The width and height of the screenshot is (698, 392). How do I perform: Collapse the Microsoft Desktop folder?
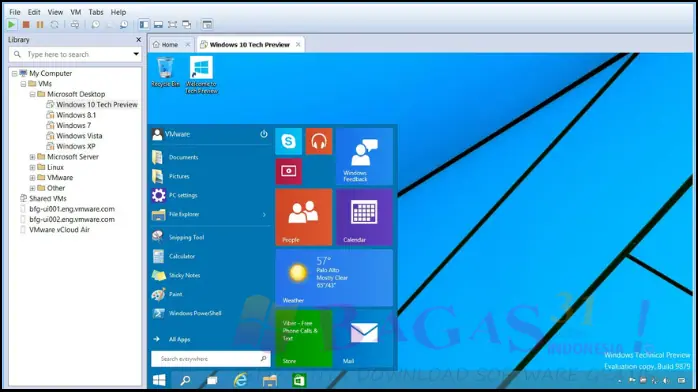tap(32, 94)
